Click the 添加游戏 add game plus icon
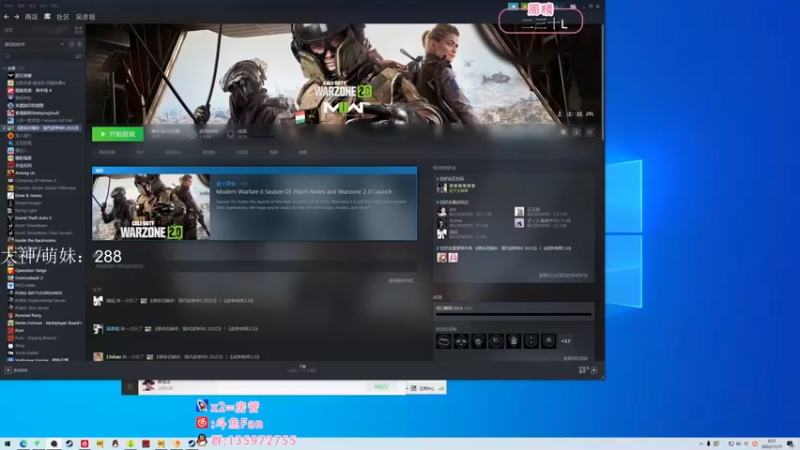 [8, 370]
